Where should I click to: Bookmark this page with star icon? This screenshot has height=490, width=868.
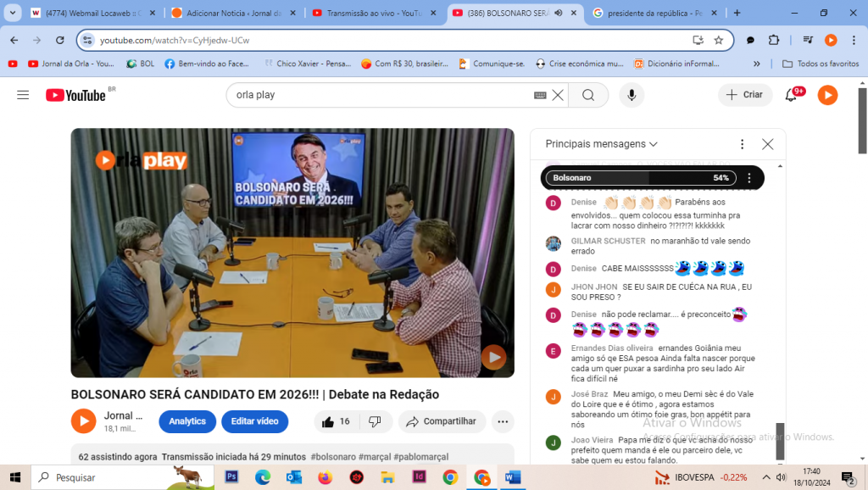pyautogui.click(x=719, y=41)
